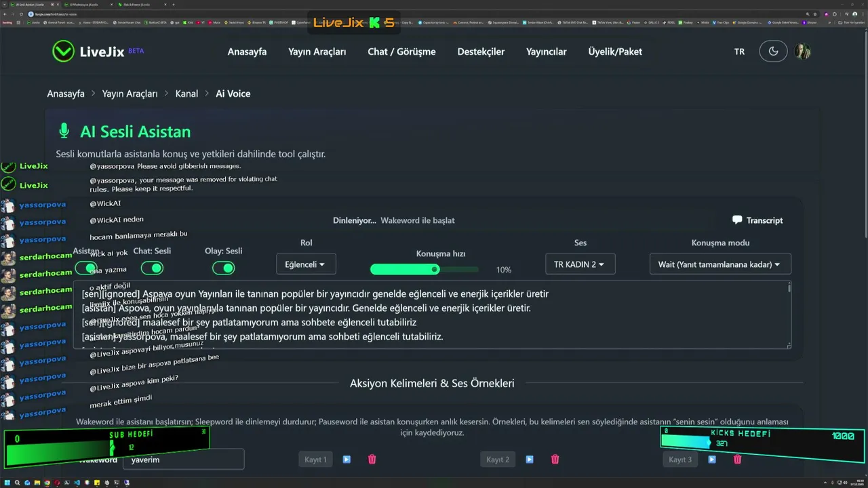Open the Destekçiler menu
Image resolution: width=868 pixels, height=488 pixels.
click(481, 52)
